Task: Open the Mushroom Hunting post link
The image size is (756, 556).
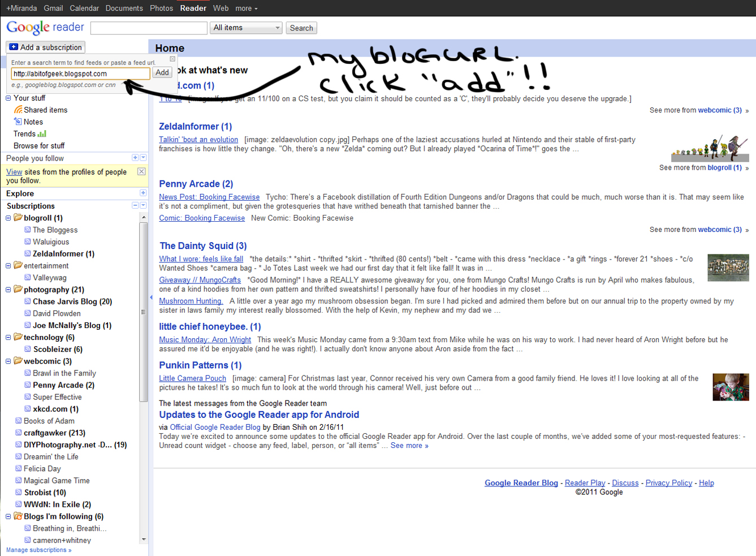Action: (191, 301)
